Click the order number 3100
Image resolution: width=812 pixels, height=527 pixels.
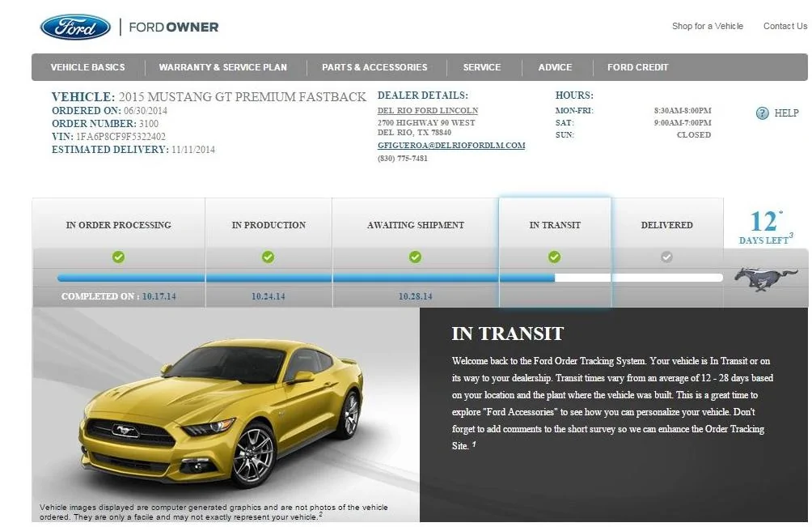coord(149,124)
